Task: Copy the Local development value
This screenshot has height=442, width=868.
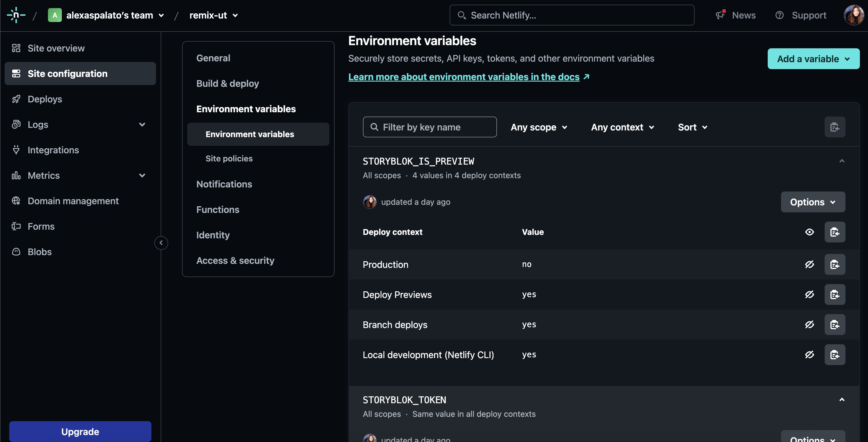Action: coord(835,355)
